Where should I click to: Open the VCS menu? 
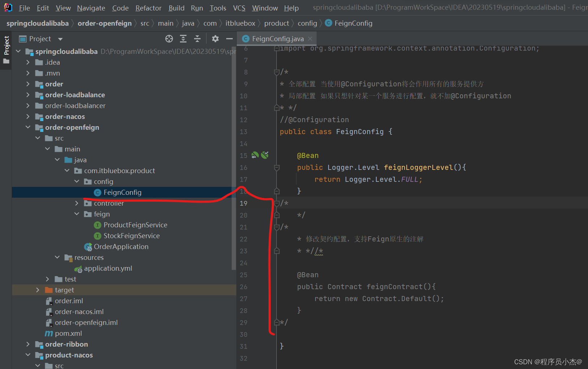(239, 8)
